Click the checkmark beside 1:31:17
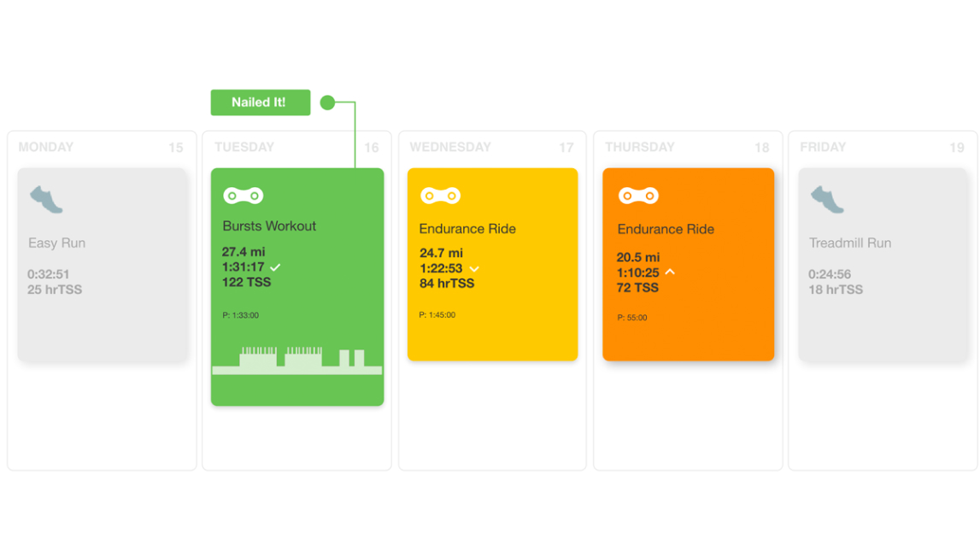 pyautogui.click(x=275, y=267)
